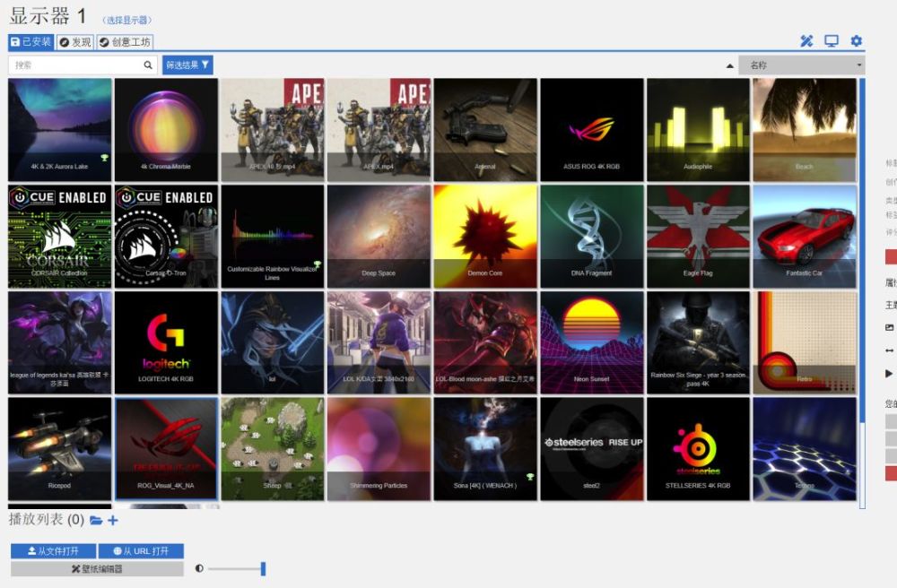Click the 选择显示器 link

click(127, 20)
